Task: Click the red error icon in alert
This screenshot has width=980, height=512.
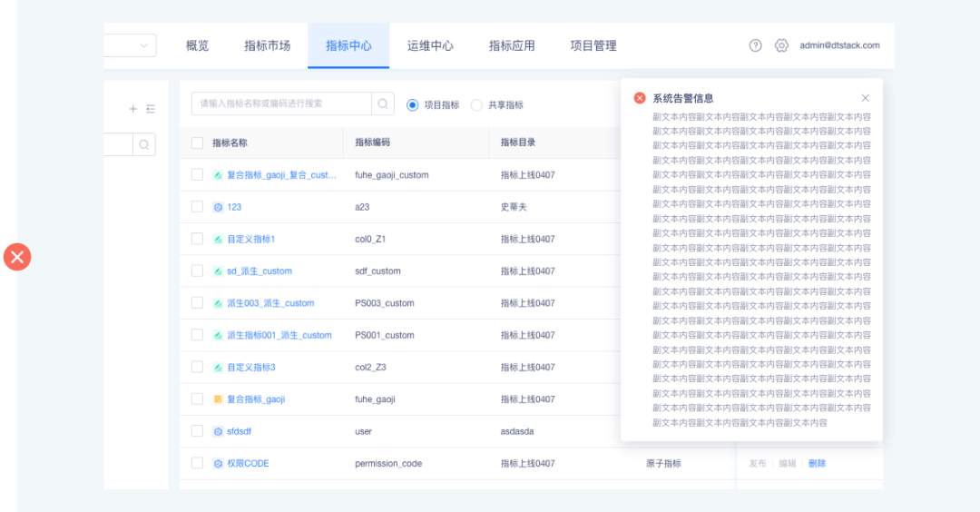Action: [640, 98]
